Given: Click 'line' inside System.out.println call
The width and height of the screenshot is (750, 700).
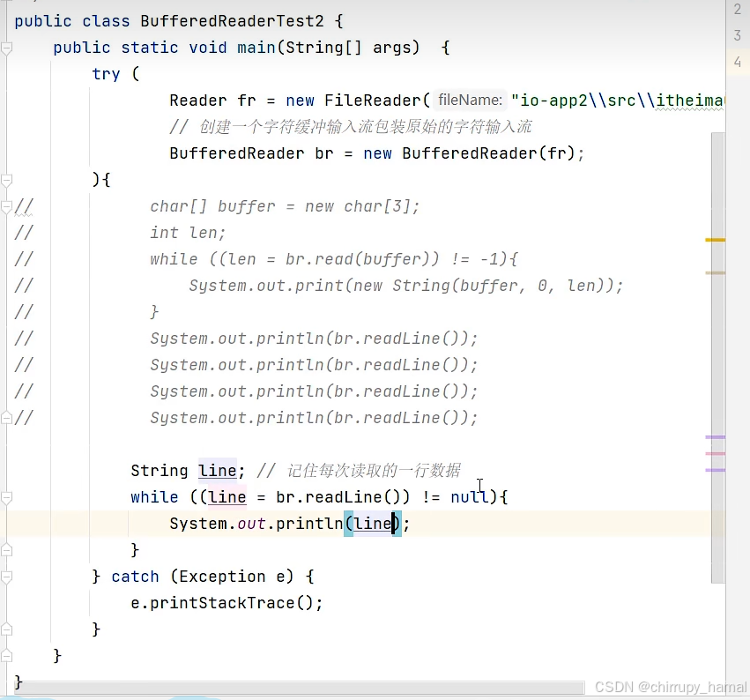Looking at the screenshot, I should [372, 524].
